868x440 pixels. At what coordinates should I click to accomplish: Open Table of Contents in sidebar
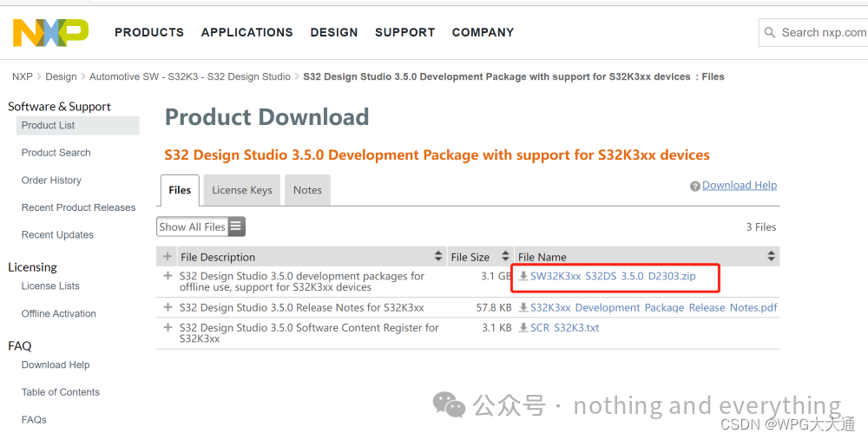pyautogui.click(x=61, y=392)
